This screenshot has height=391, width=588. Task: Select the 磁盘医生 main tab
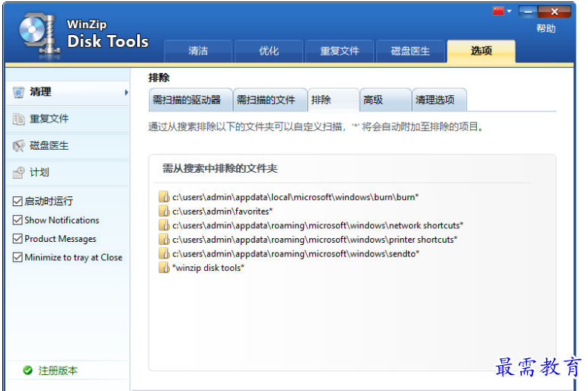pyautogui.click(x=411, y=51)
